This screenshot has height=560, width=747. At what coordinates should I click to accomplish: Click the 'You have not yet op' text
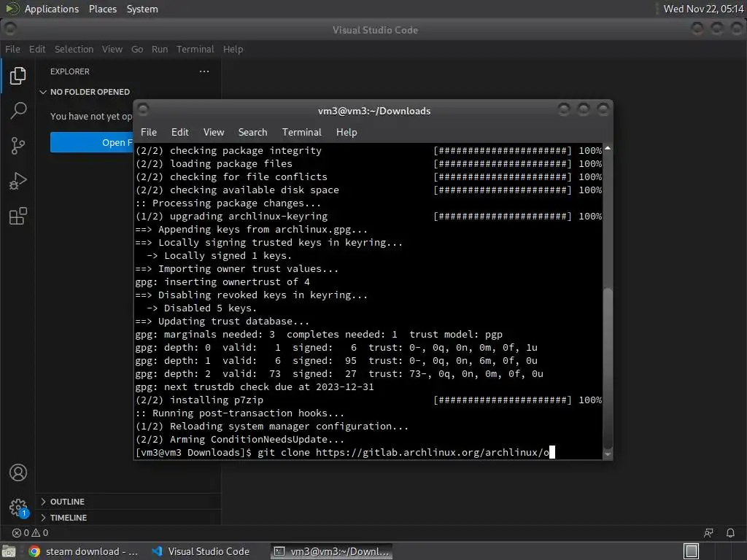coord(91,116)
